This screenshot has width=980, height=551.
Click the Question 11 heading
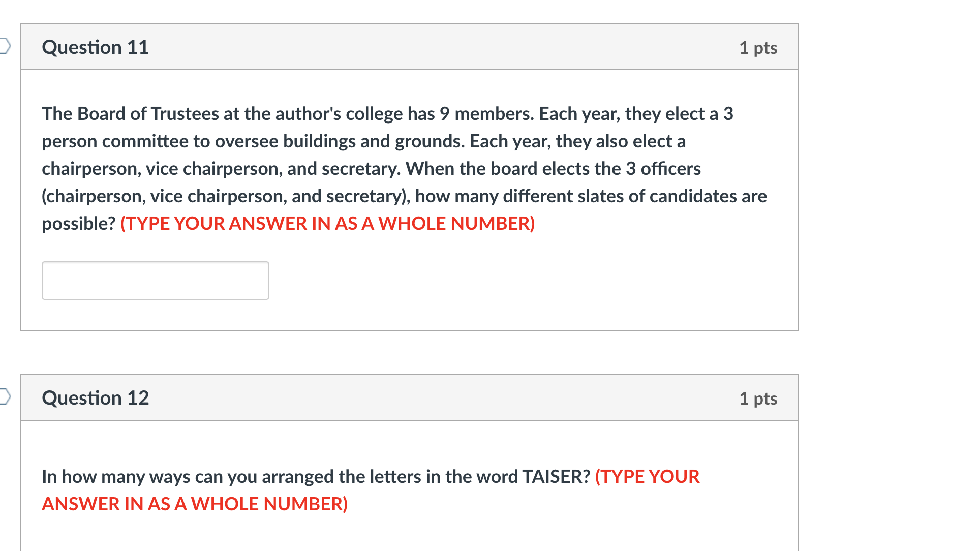click(95, 47)
